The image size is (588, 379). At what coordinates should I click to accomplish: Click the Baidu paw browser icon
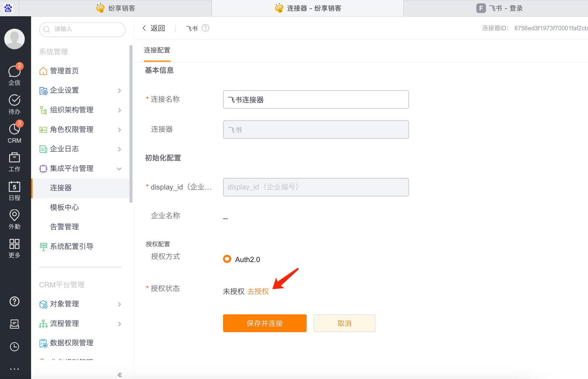click(8, 8)
